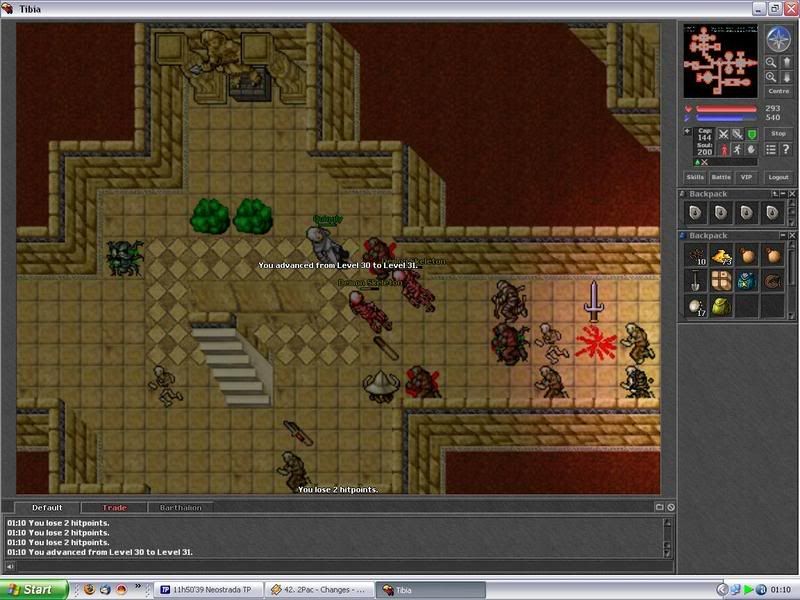
Task: Select the white stack labeled 17
Action: [x=695, y=306]
